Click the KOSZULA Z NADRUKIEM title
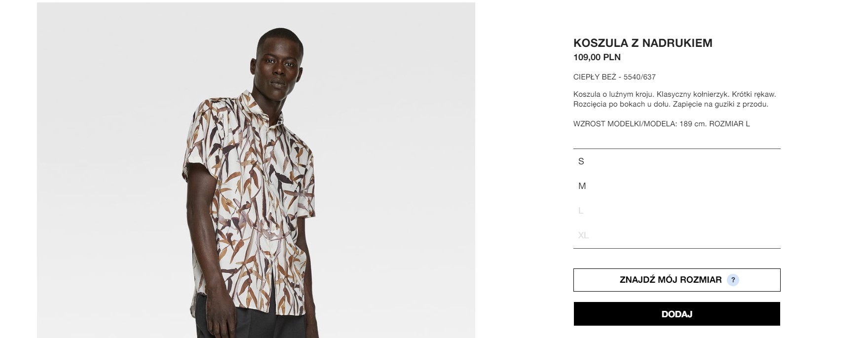Screen dimensions: 868x338 [642, 43]
